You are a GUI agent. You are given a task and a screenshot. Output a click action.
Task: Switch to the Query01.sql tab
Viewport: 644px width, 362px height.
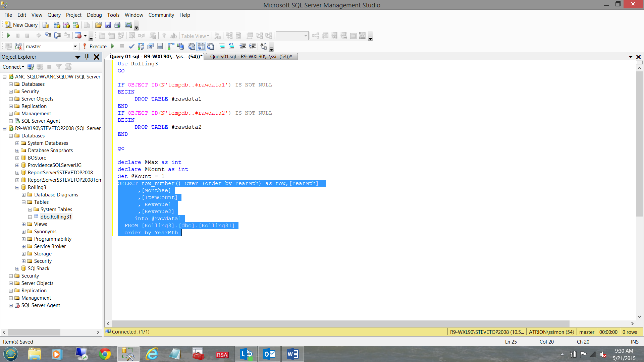click(x=251, y=57)
